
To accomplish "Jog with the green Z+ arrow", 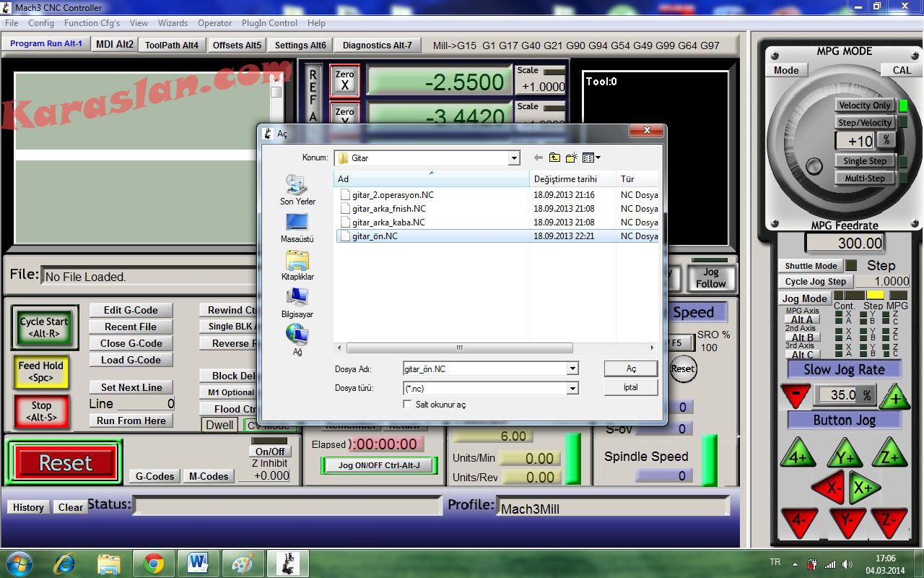I will pyautogui.click(x=889, y=454).
